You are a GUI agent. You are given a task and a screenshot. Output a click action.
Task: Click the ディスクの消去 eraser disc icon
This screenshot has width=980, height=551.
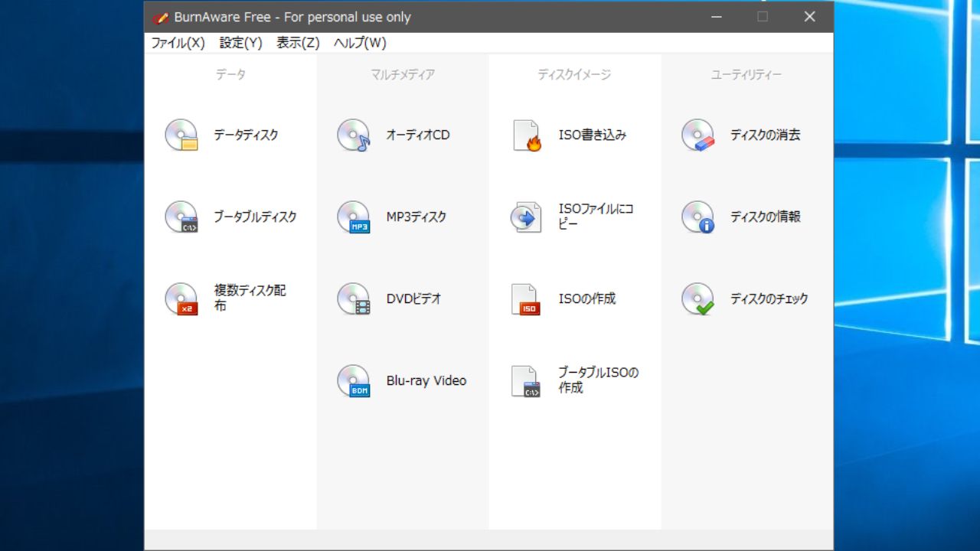pyautogui.click(x=698, y=135)
